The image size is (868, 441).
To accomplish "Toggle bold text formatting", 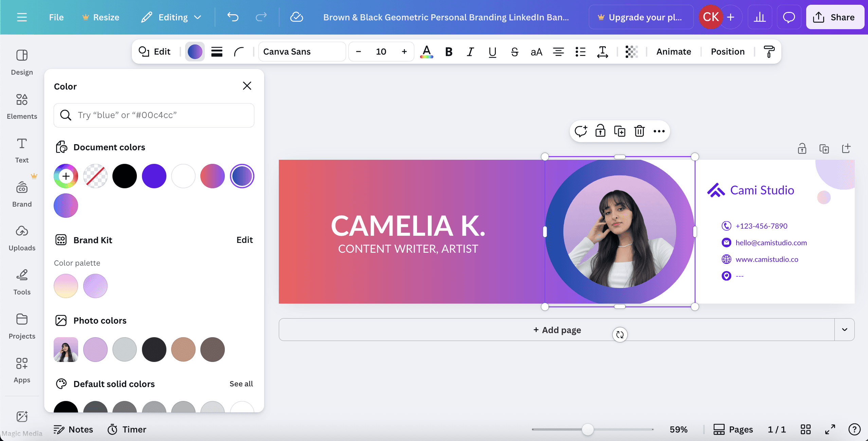I will point(449,52).
